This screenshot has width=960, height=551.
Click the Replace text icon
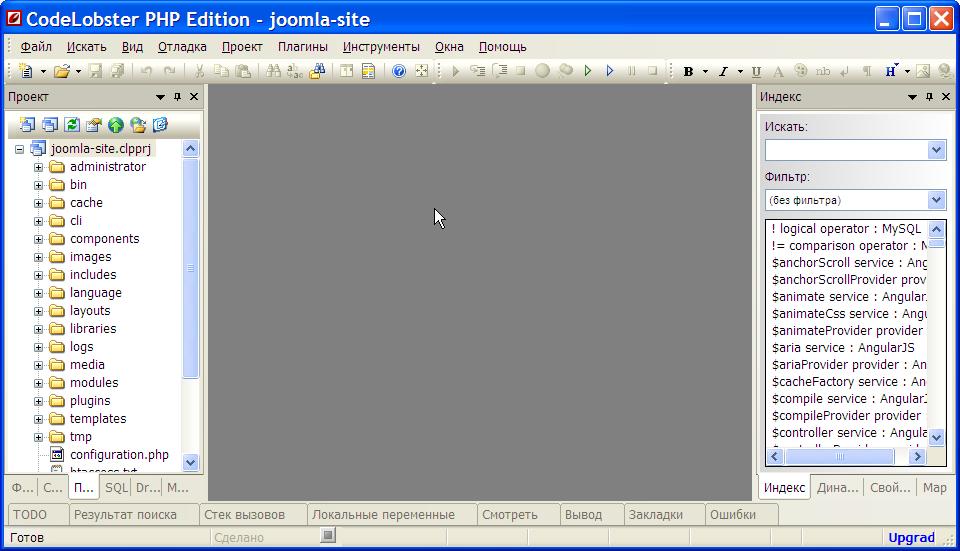click(x=295, y=71)
